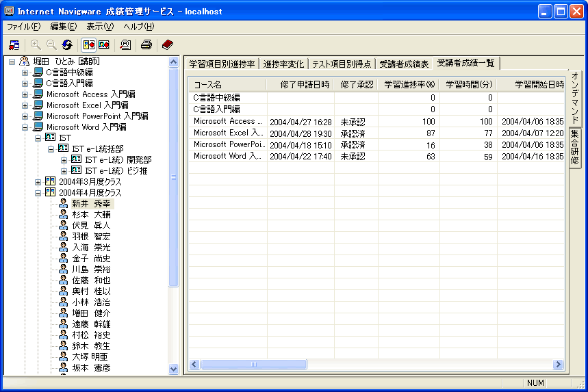
Task: Click the table scroll right arrow
Action: click(559, 364)
